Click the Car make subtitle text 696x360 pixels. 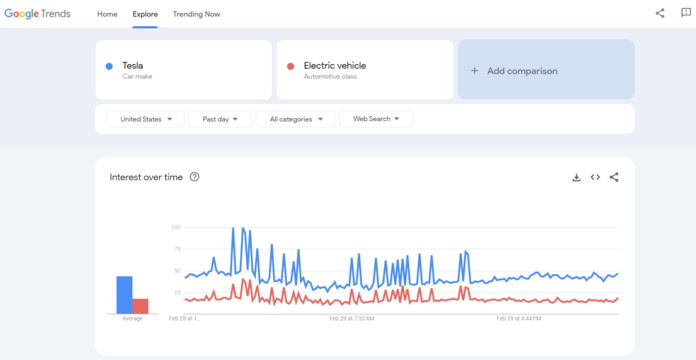(x=137, y=76)
